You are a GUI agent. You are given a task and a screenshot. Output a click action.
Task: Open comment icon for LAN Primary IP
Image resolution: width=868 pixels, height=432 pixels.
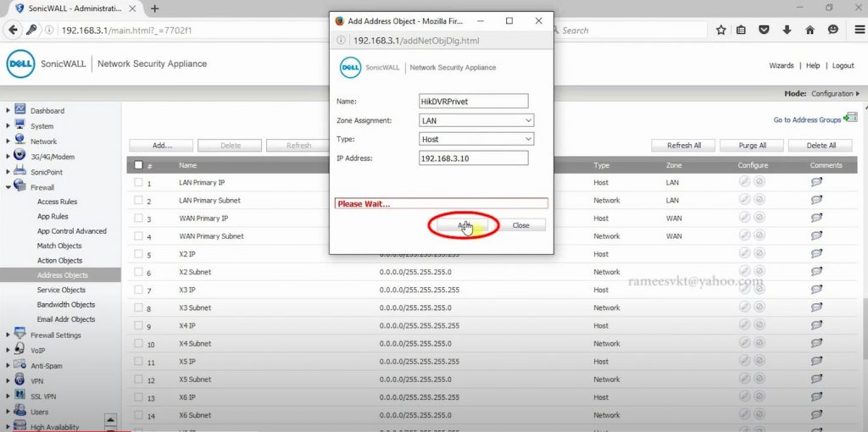pyautogui.click(x=816, y=182)
